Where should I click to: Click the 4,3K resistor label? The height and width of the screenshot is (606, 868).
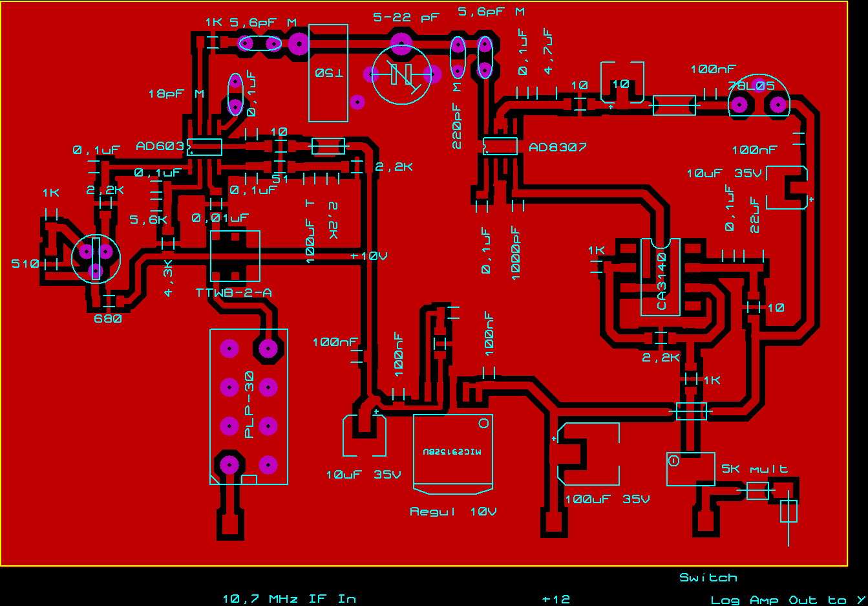(x=168, y=278)
